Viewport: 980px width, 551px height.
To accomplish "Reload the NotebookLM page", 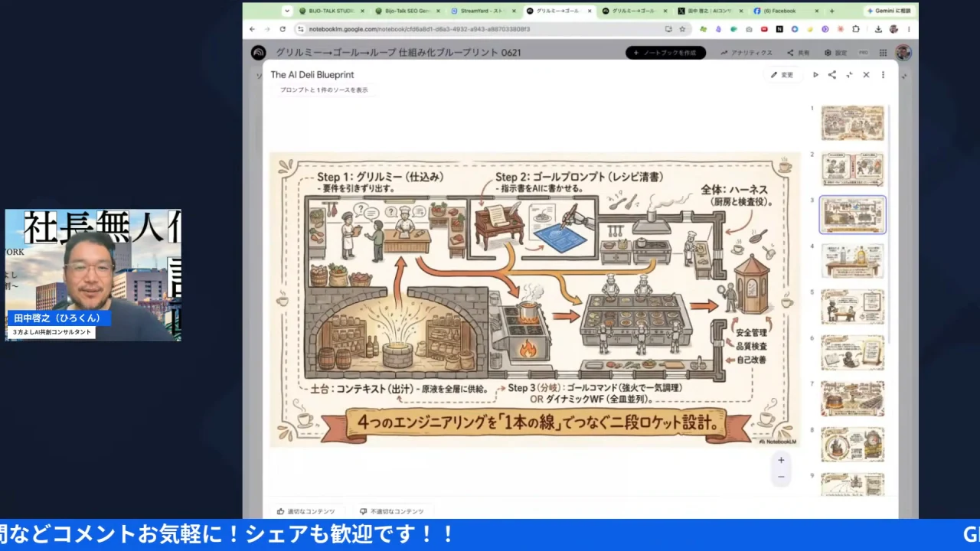I will pyautogui.click(x=283, y=29).
